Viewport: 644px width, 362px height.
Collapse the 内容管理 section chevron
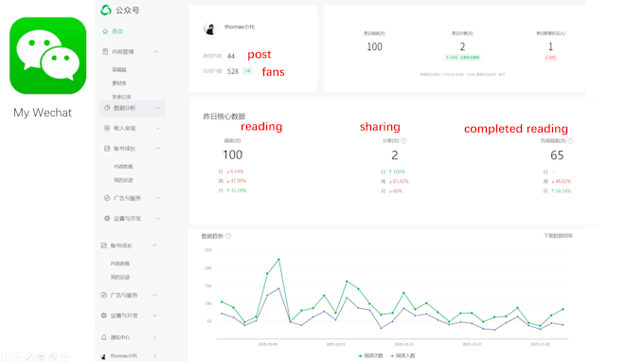156,51
